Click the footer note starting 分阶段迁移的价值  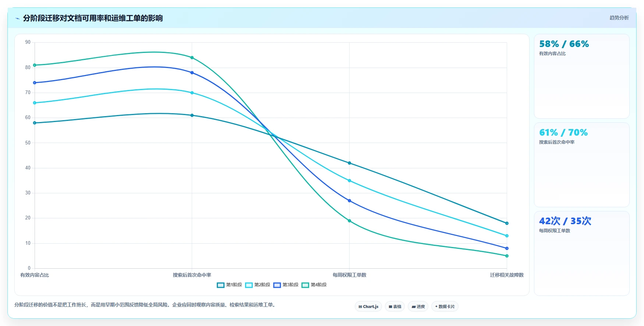[x=145, y=305]
